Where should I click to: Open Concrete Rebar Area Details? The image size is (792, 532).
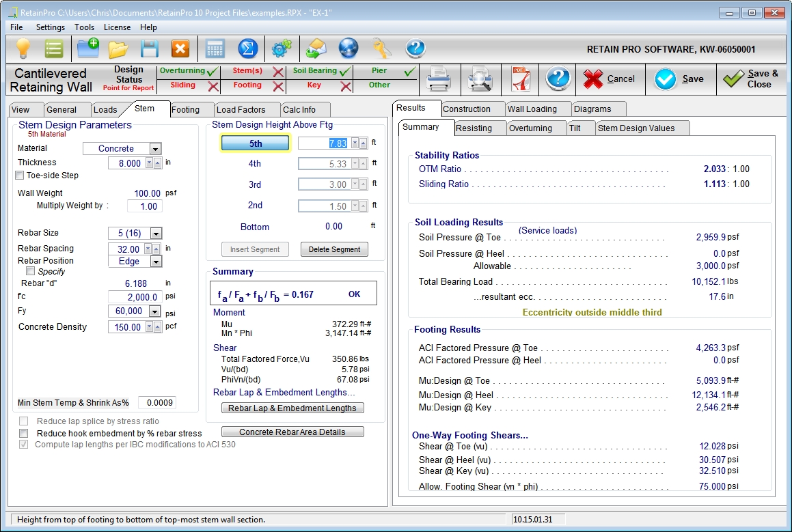292,432
